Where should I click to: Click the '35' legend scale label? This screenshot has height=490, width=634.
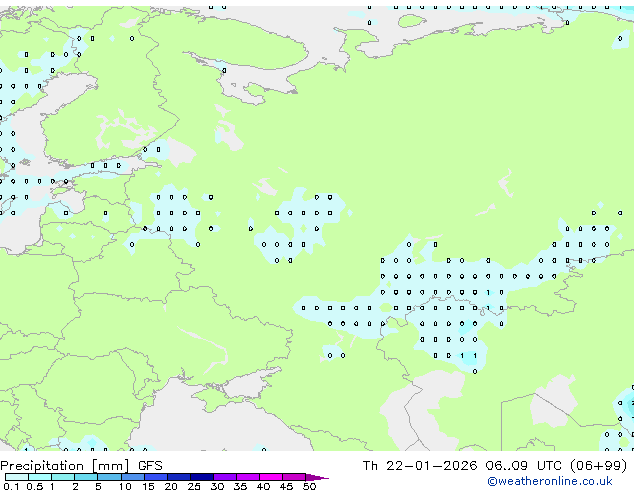(x=240, y=486)
